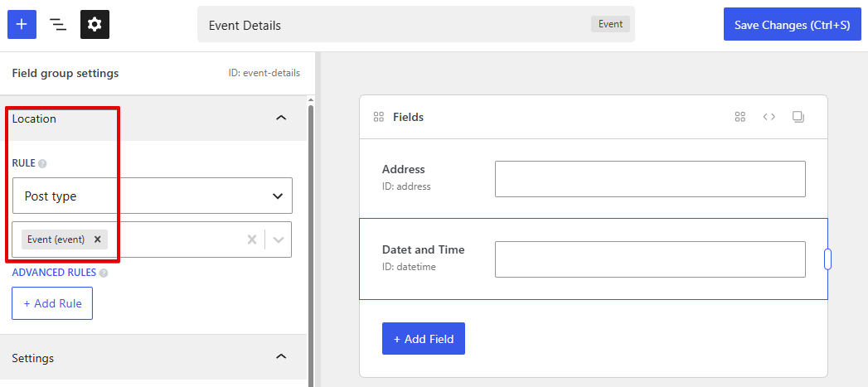Open ADVANCED RULES link
Image resolution: width=868 pixels, height=387 pixels.
[54, 273]
